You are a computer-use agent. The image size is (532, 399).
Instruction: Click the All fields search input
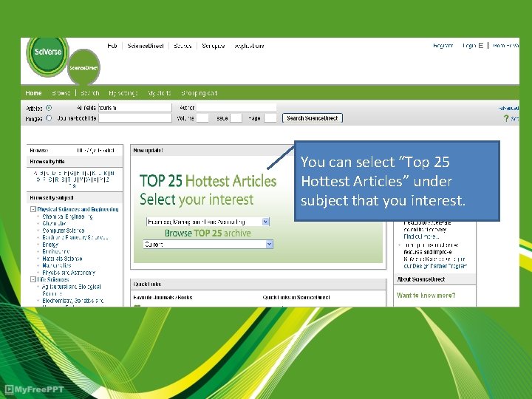point(135,108)
